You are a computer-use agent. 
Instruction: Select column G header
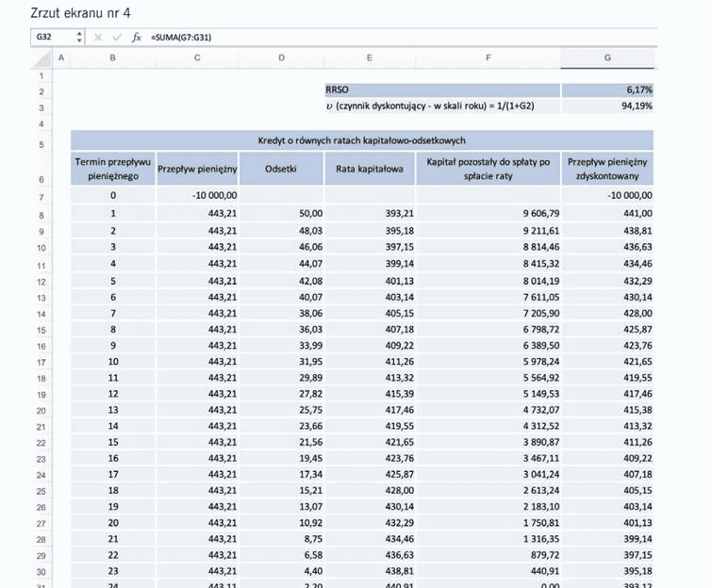tap(607, 58)
